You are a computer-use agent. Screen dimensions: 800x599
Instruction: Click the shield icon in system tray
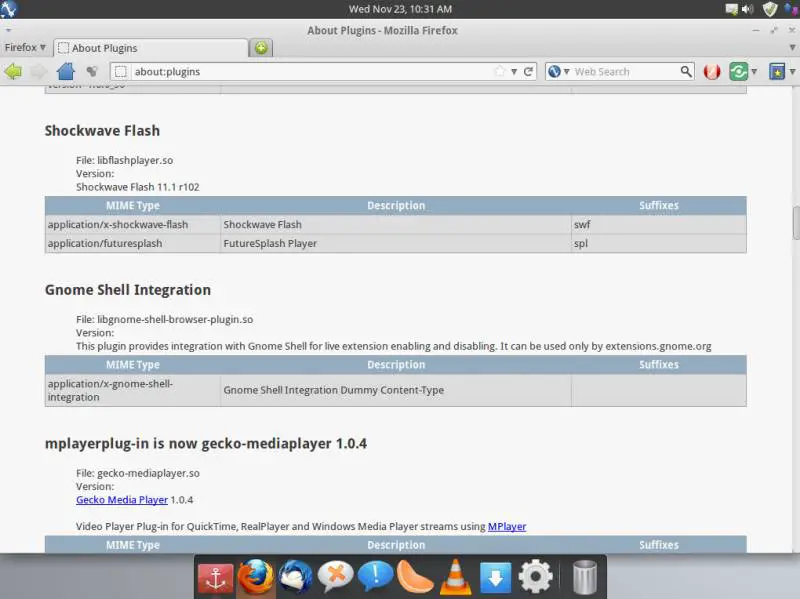pos(769,9)
